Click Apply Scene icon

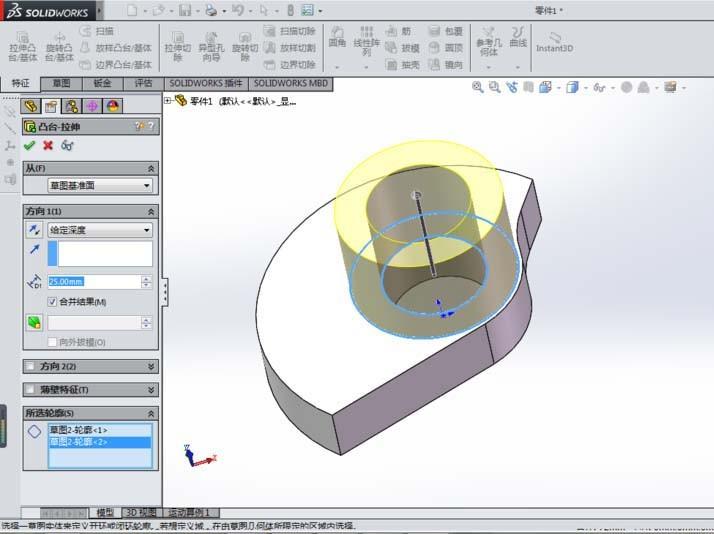click(x=643, y=87)
